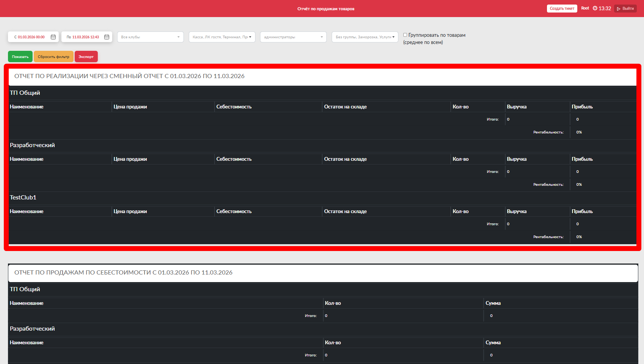
Task: Click the Сбросить фильтр button
Action: (x=53, y=57)
